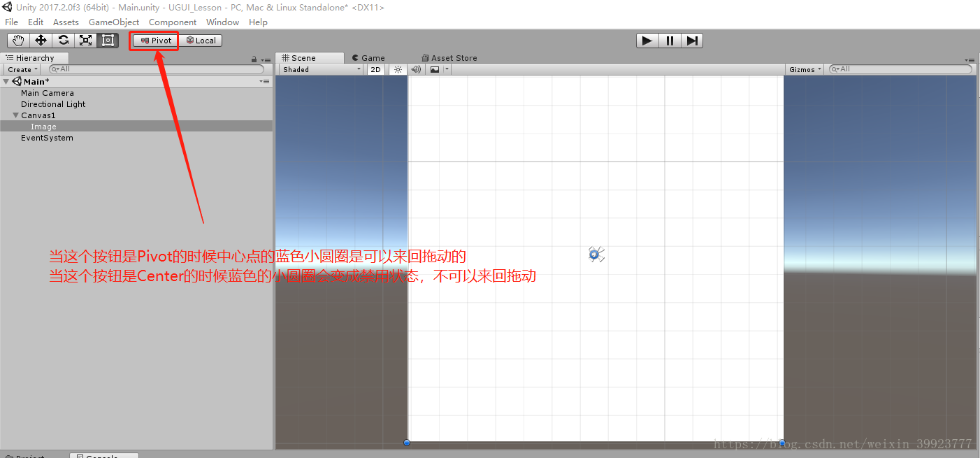Screen dimensions: 980x458
Task: Open the Component menu
Action: (173, 22)
